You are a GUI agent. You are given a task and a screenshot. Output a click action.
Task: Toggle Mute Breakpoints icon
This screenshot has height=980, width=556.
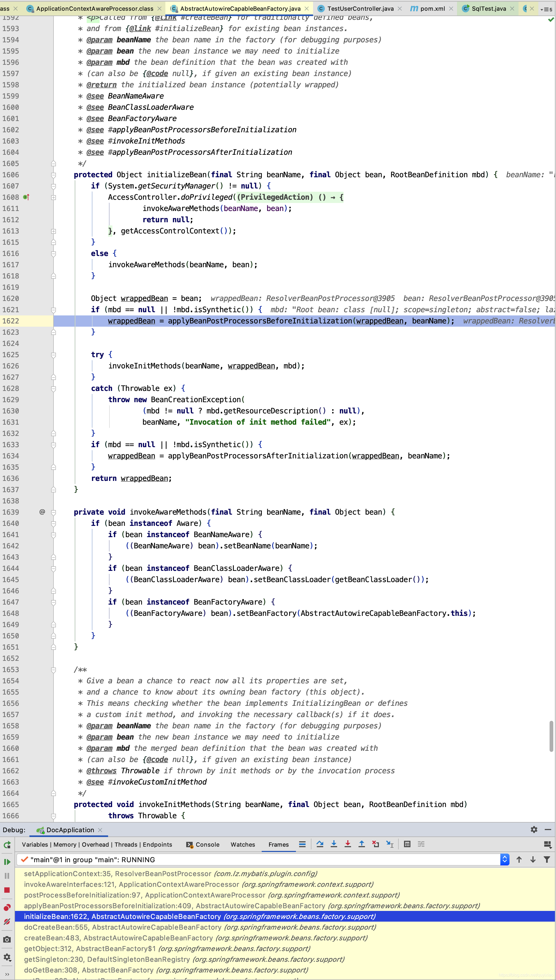[x=7, y=922]
